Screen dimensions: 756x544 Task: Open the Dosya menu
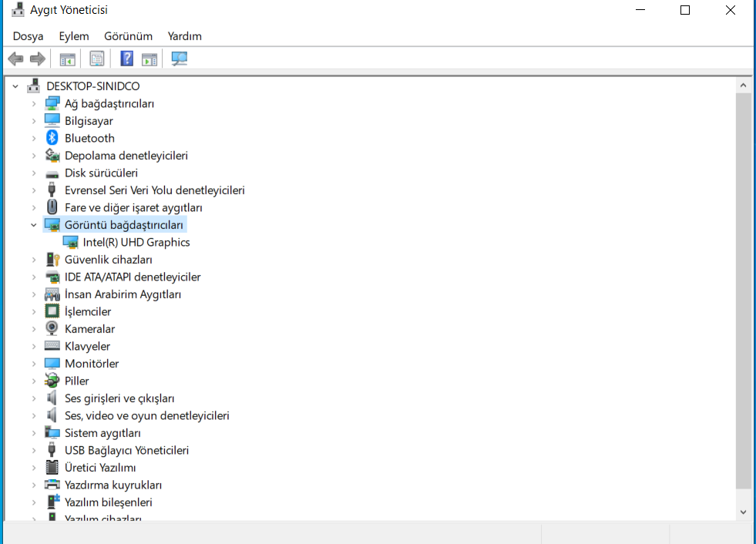(28, 36)
